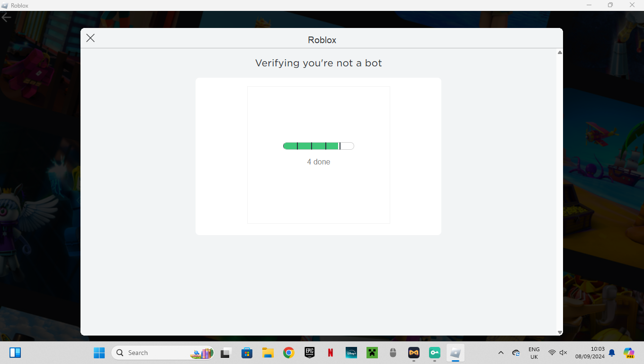Click the cloud sync tray icon

[516, 353]
